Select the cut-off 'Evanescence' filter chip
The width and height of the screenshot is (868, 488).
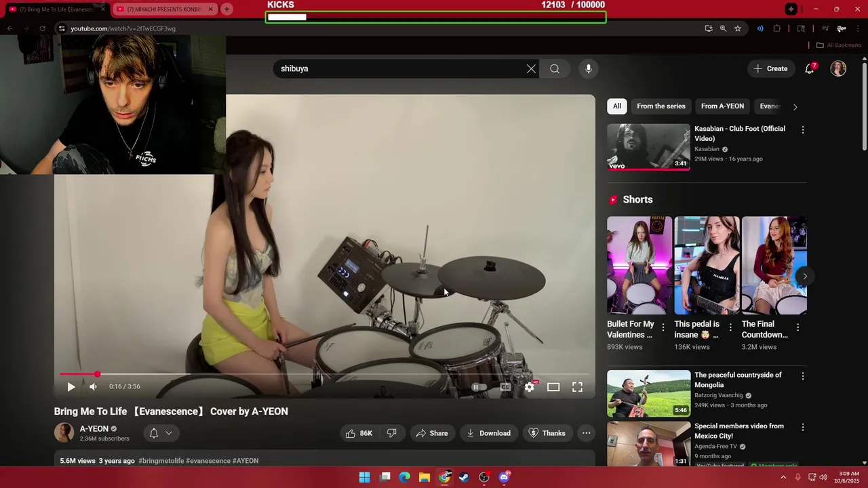tap(770, 106)
